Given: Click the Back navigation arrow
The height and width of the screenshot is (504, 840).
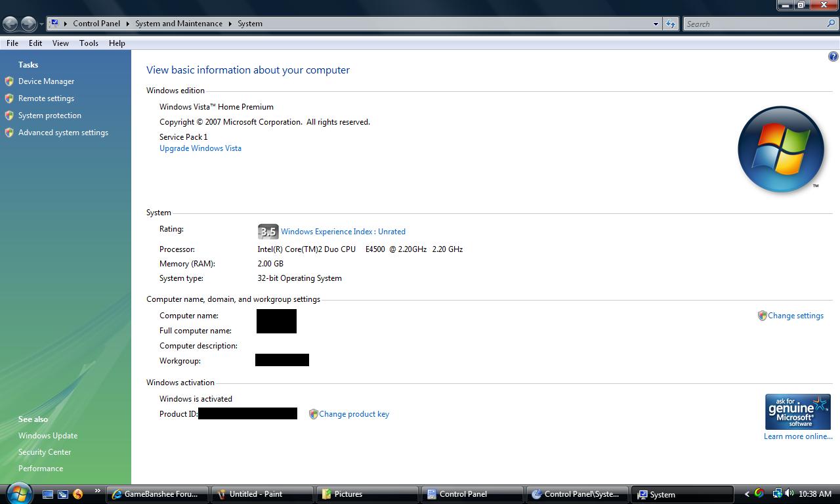Looking at the screenshot, I should [10, 24].
